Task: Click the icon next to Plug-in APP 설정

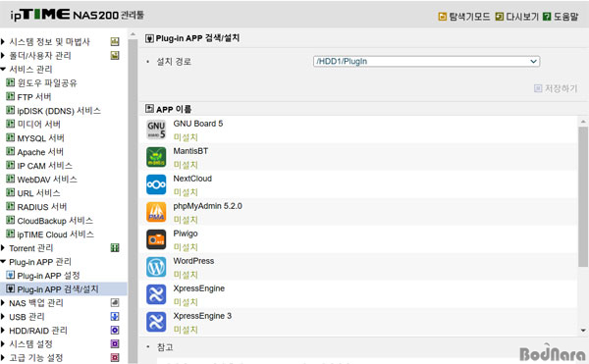Action: coord(11,275)
